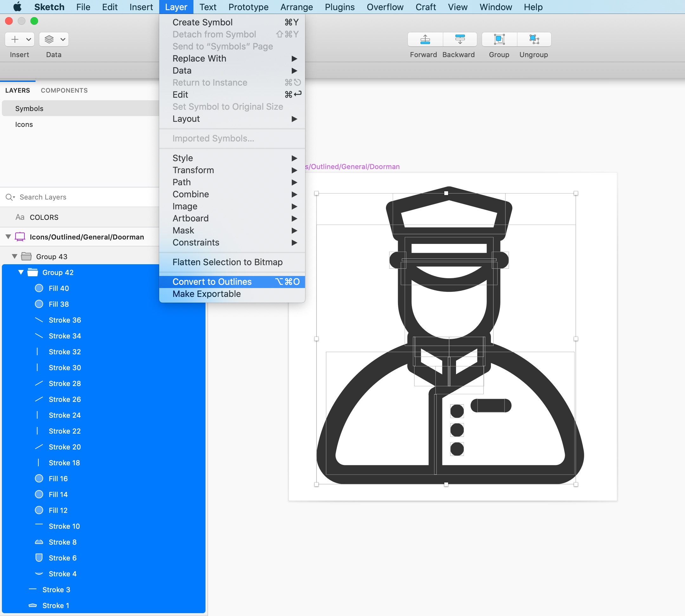Image resolution: width=685 pixels, height=616 pixels.
Task: Click the middle coat button circle on the doorman
Action: click(457, 430)
